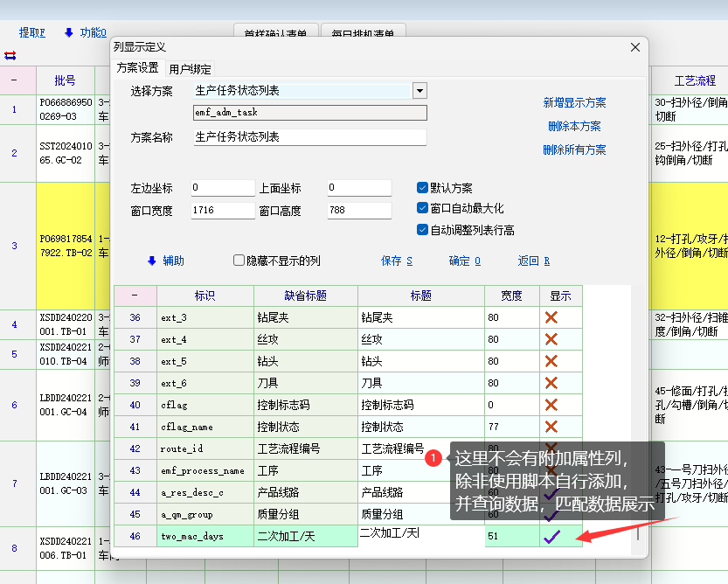Click 新增显示方案 link
The image size is (728, 584).
(x=574, y=103)
